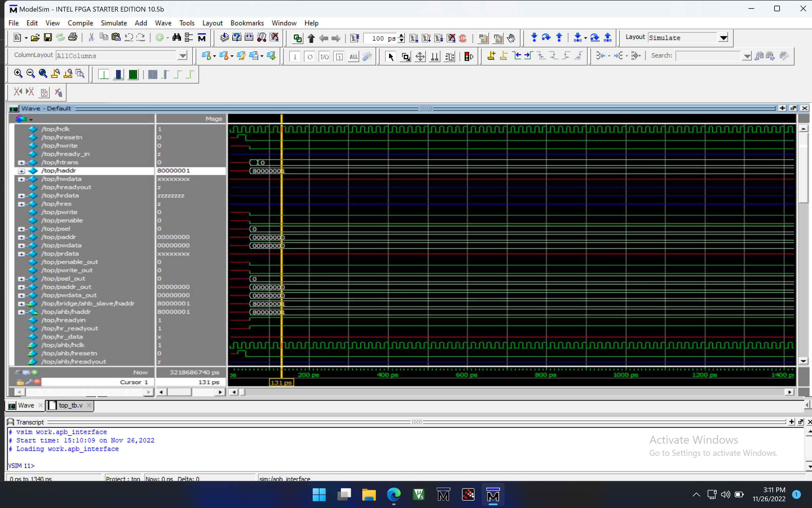This screenshot has height=508, width=812.
Task: Click the ModelSim 'M' simulate icon
Action: tap(202, 38)
